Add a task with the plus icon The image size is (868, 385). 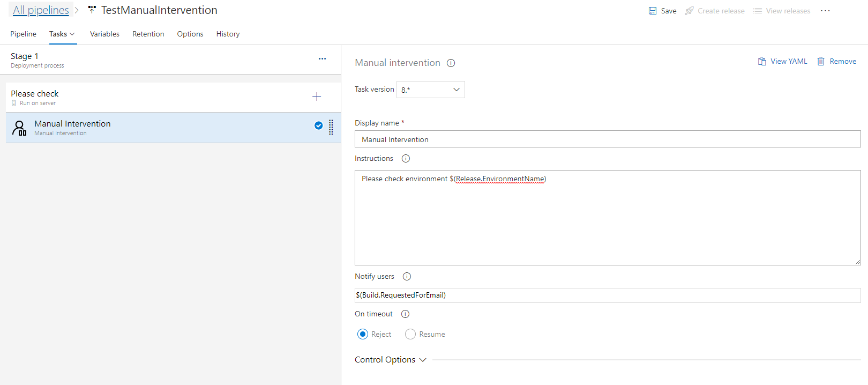point(317,97)
